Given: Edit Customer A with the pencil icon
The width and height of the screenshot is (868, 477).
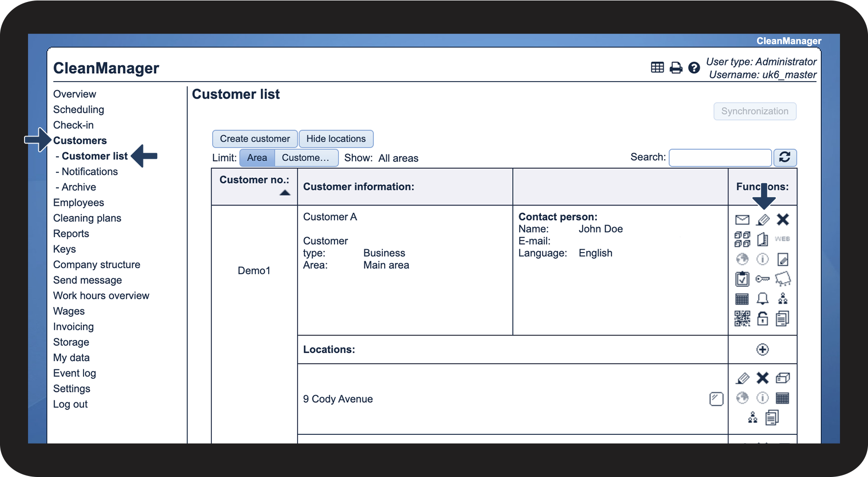Looking at the screenshot, I should point(762,220).
